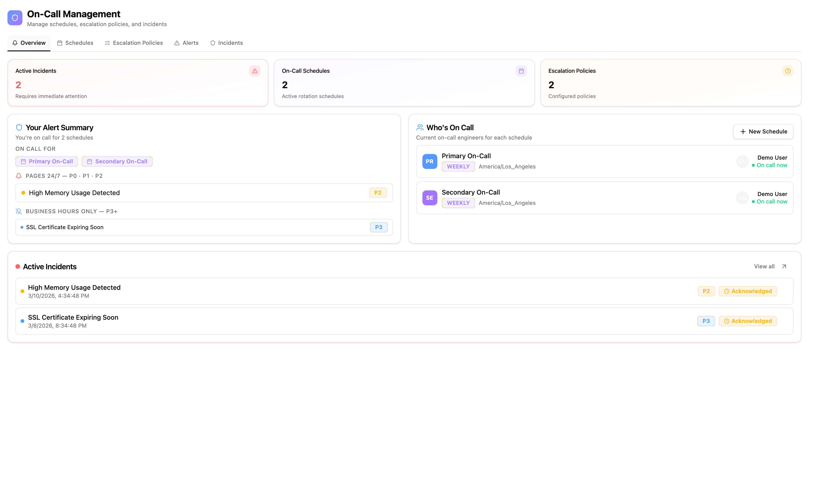
Task: Click the calendar icon in On-Call Schedules card
Action: point(521,71)
